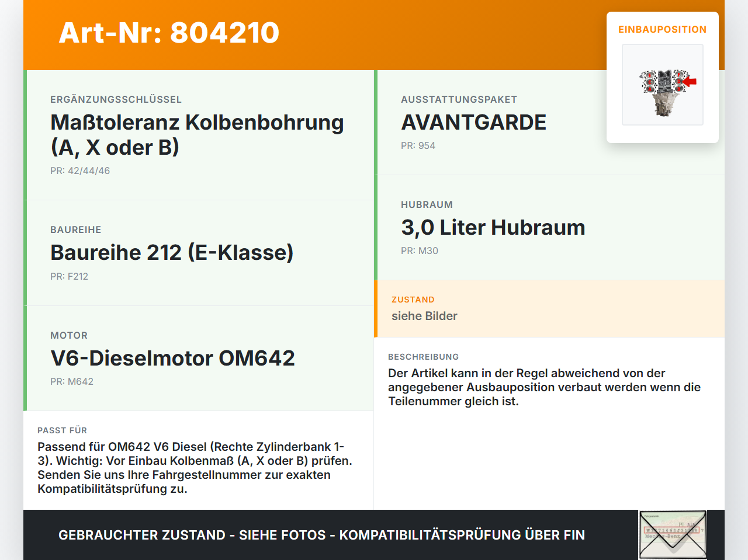Click the BESCHREIBUNG label
748x560 pixels.
coord(423,357)
